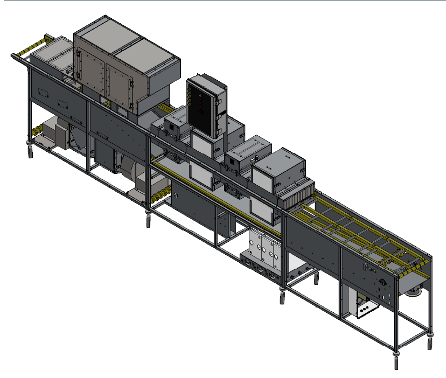Click the black control panel with indicator lights
The height and width of the screenshot is (378, 446).
point(199,107)
